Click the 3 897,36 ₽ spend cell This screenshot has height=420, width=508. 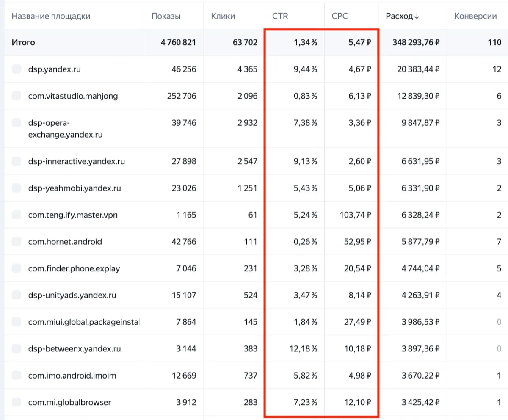[x=420, y=349]
